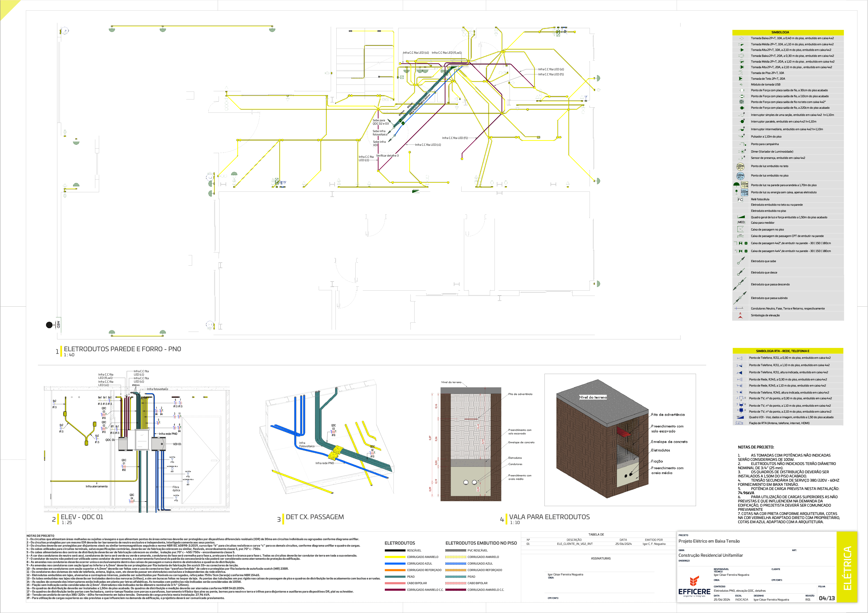Click the Simbologia de elevação red marker
Image resolution: width=868 pixels, height=613 pixels.
pos(740,316)
